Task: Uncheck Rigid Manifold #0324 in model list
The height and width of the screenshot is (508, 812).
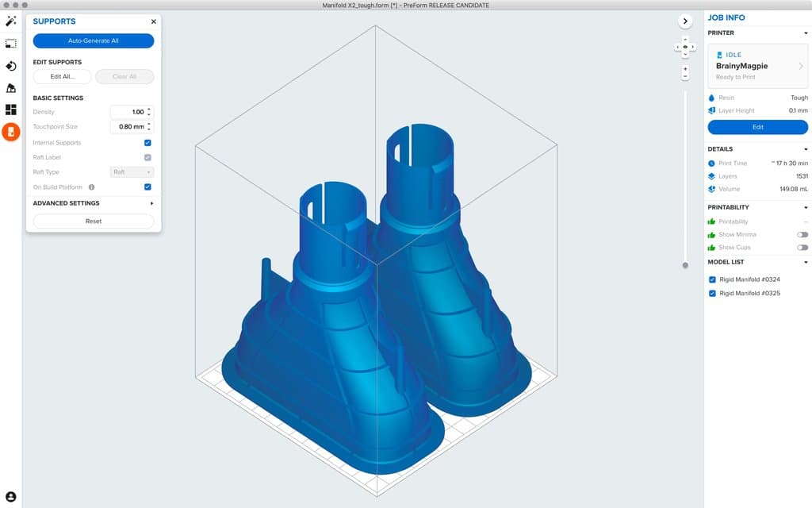Action: (713, 279)
